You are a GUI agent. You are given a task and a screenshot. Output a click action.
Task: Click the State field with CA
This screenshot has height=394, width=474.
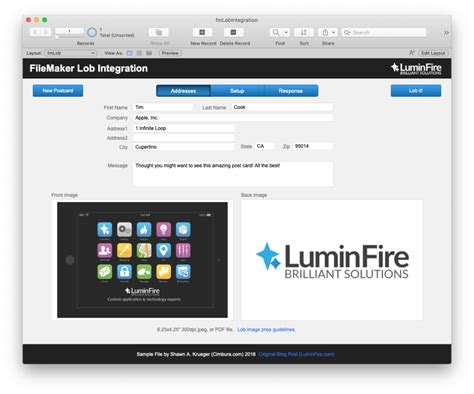pos(265,146)
